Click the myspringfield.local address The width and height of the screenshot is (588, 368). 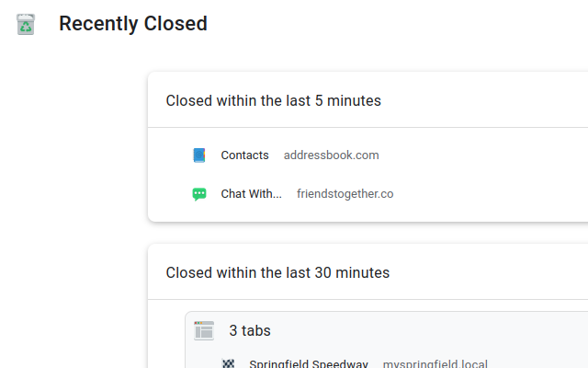[435, 363]
